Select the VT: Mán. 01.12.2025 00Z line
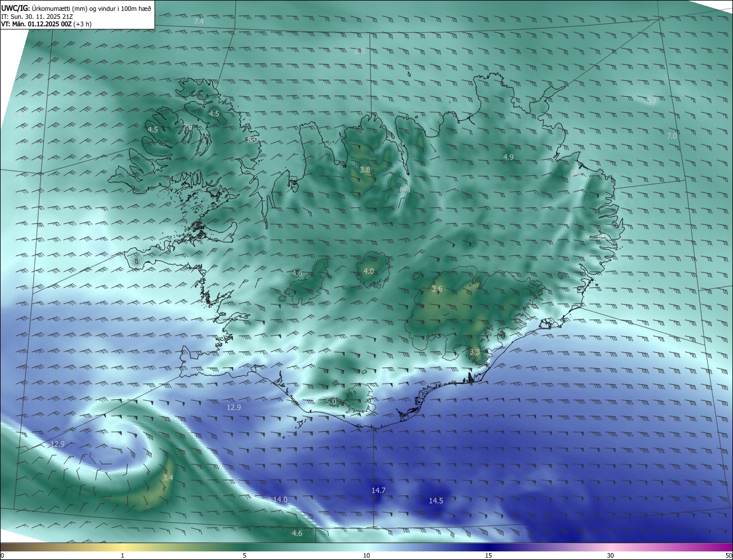733x560 pixels. point(46,24)
